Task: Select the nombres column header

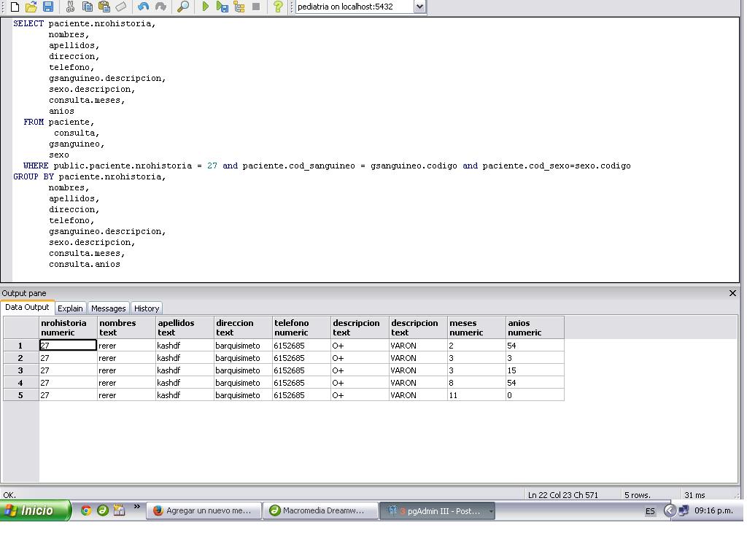Action: click(x=127, y=327)
